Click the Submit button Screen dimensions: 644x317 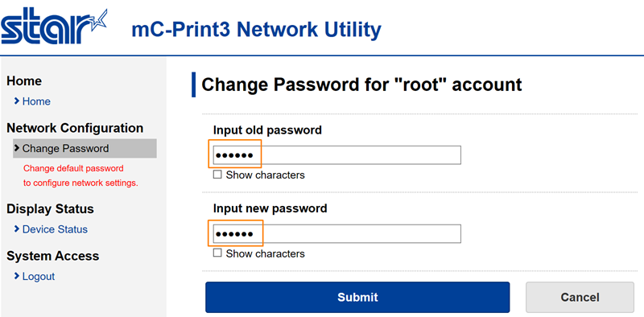pos(357,298)
